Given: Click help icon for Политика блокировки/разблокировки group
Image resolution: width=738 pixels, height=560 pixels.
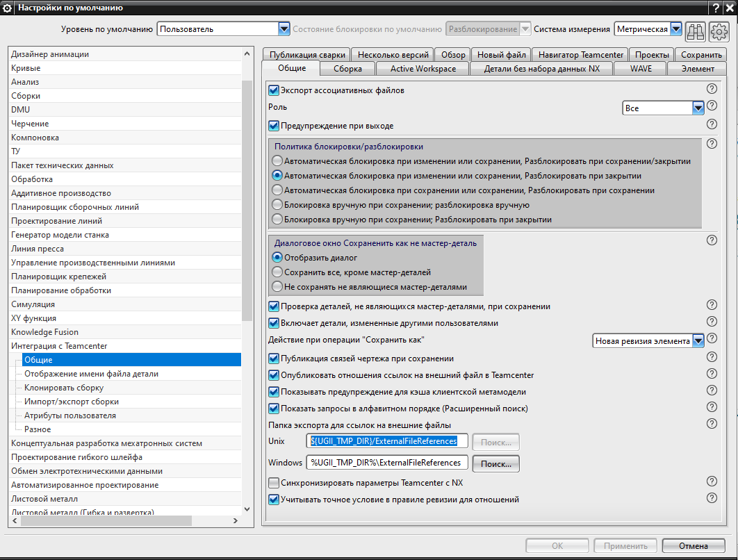Looking at the screenshot, I should [712, 144].
